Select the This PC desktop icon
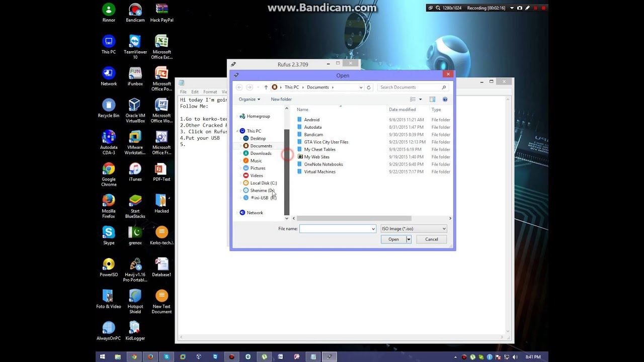 (x=109, y=45)
